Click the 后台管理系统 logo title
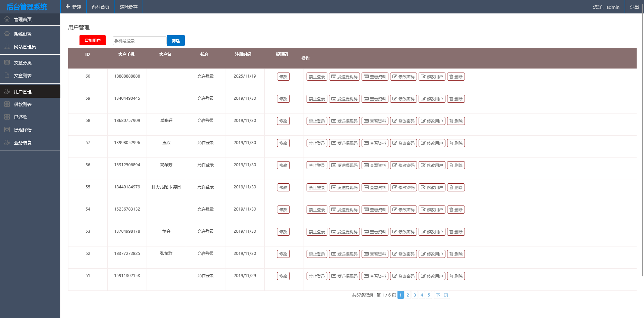Screen dimensions: 644x318 coord(27,7)
